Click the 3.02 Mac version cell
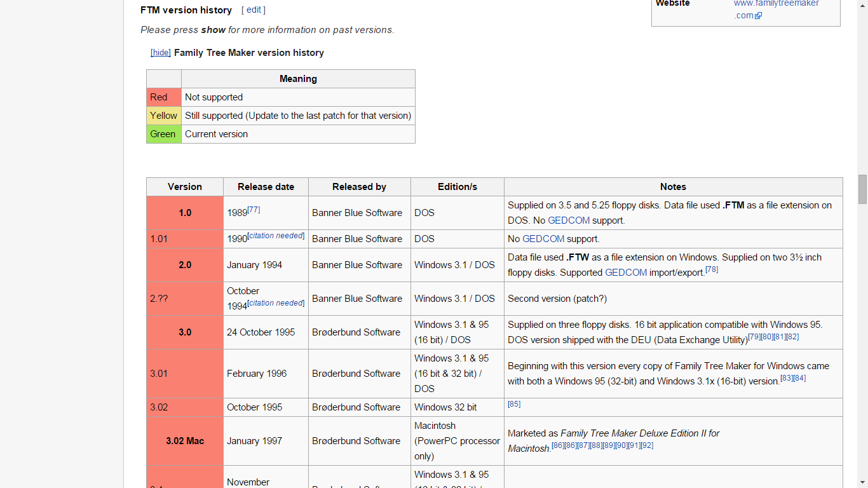 (185, 441)
